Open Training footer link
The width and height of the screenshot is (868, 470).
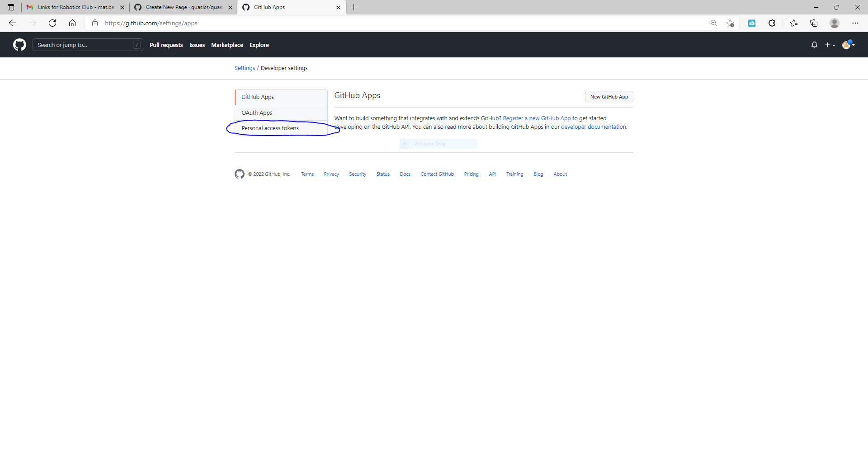pos(514,174)
